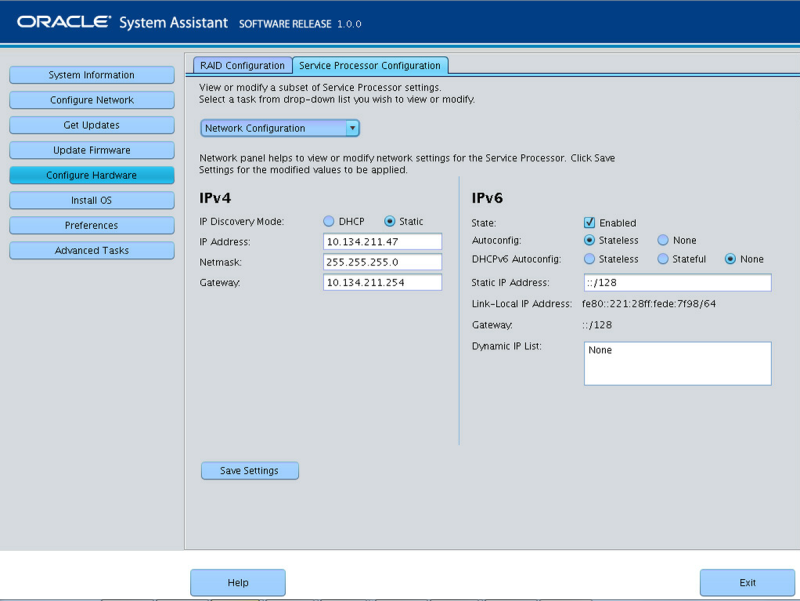The image size is (800, 601).
Task: Open the Network Configuration task drop-down
Action: pyautogui.click(x=280, y=128)
